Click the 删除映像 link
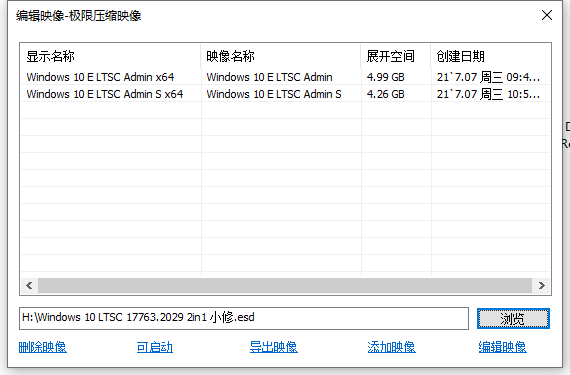The image size is (570, 375). point(43,347)
